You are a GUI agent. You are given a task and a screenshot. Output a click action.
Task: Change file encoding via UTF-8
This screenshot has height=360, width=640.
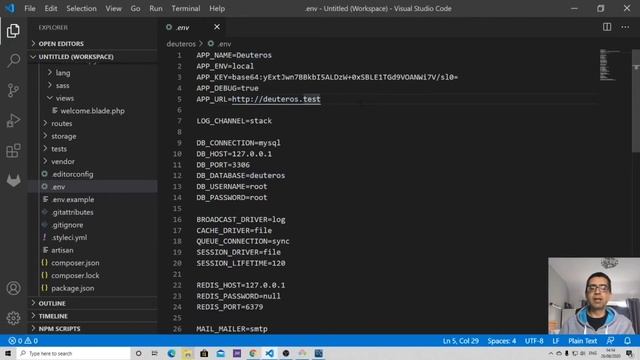[x=534, y=341]
